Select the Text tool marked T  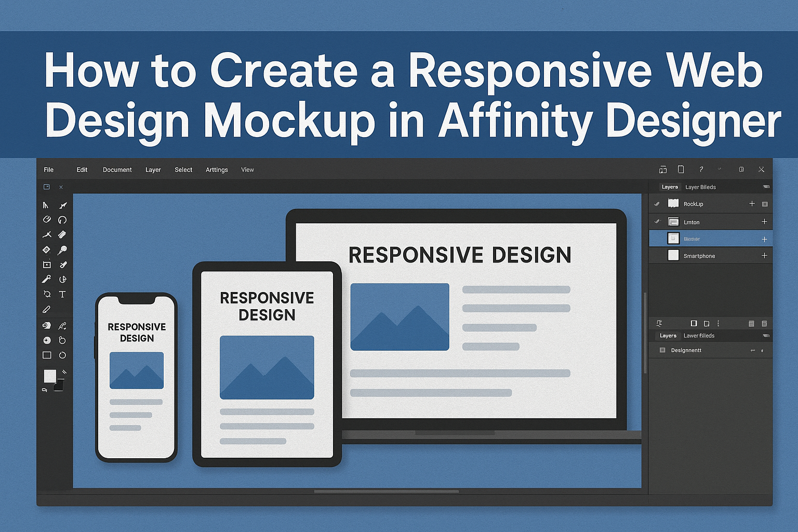[x=62, y=294]
